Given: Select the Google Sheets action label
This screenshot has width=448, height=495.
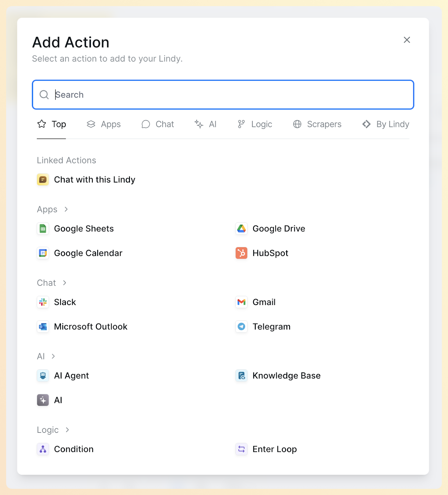Looking at the screenshot, I should 84,229.
